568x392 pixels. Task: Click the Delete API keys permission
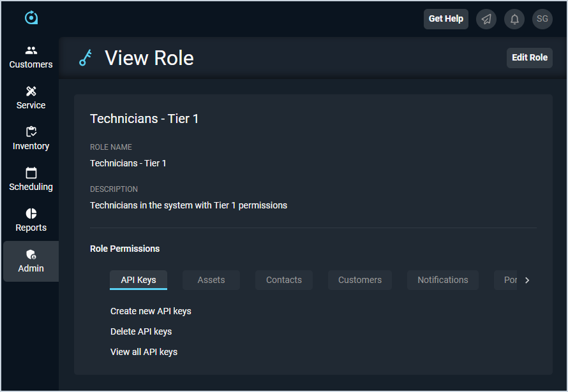tap(141, 331)
